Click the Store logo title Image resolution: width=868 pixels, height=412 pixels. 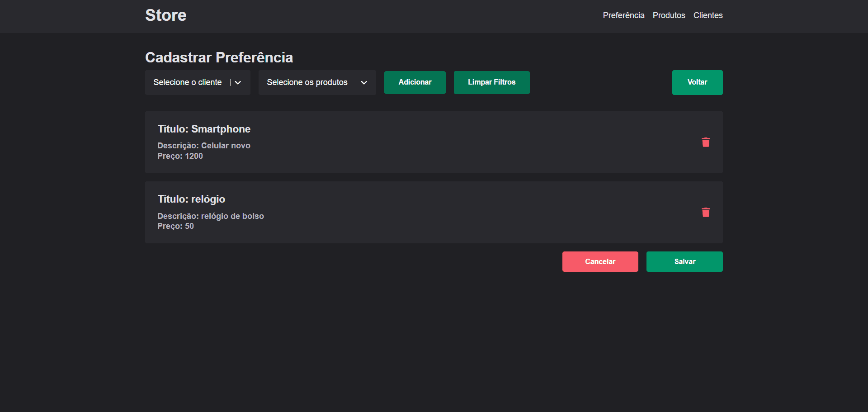[x=165, y=15]
